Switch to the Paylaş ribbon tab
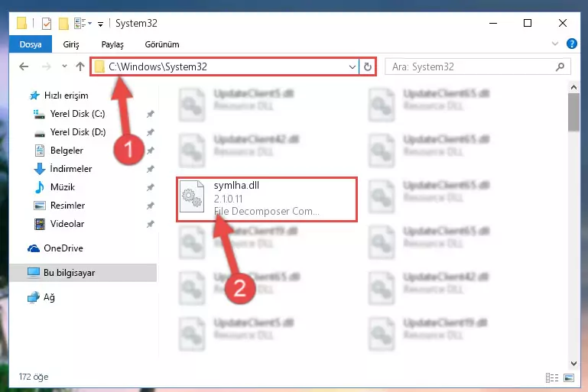 coord(112,44)
